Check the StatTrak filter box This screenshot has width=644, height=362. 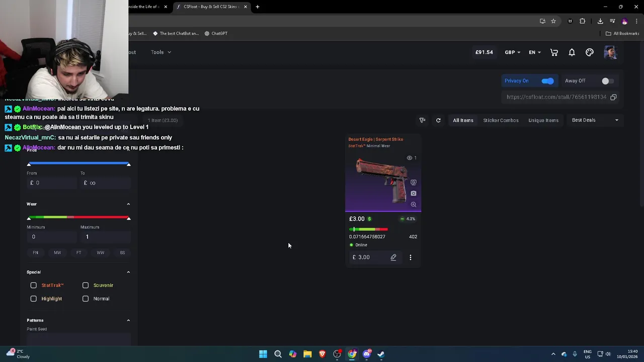point(34,285)
